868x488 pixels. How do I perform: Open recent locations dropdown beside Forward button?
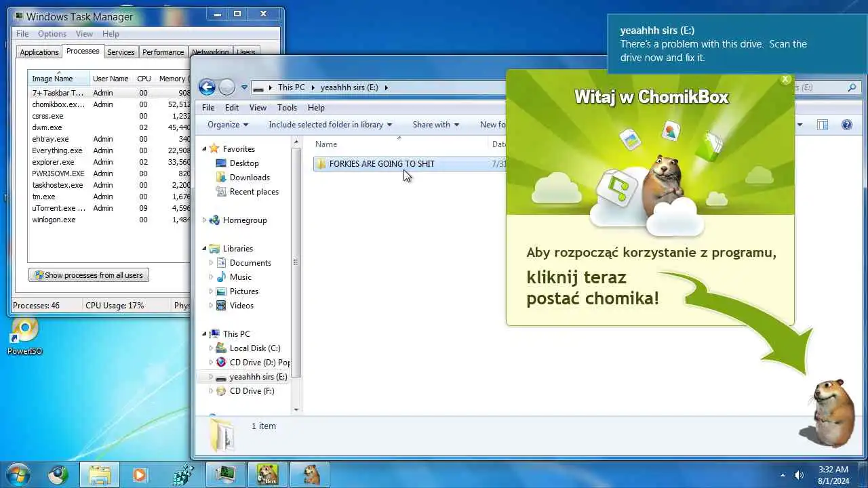point(244,87)
